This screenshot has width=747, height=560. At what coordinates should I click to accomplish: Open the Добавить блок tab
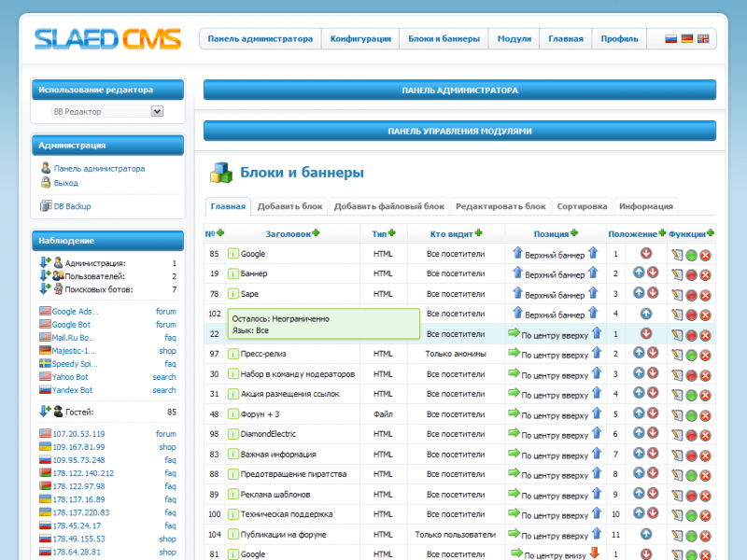coord(291,206)
